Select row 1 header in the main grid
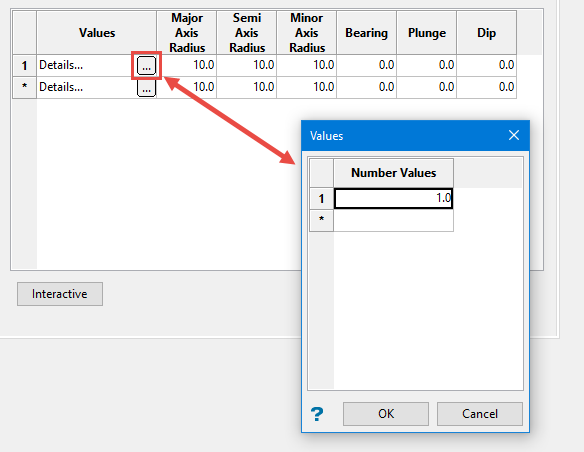This screenshot has width=584, height=452. (x=25, y=66)
